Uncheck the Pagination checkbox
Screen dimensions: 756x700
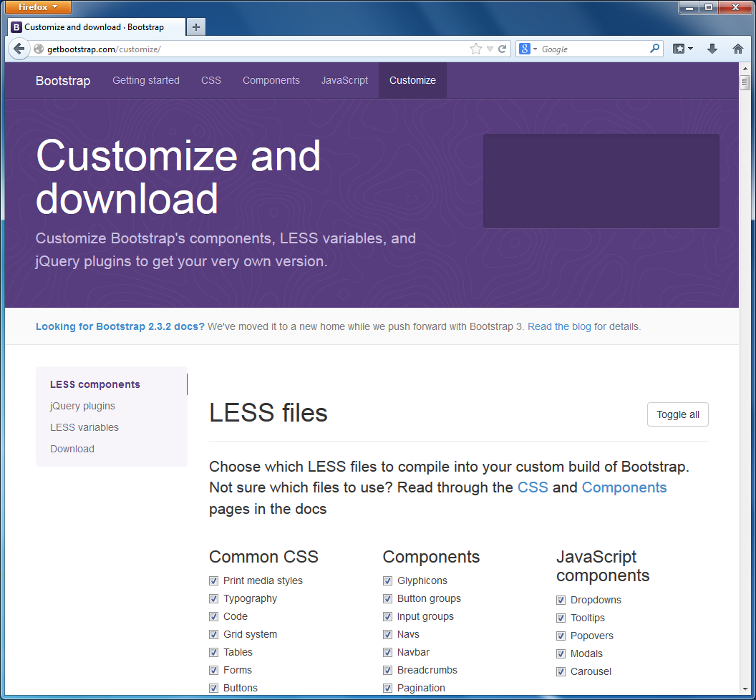tap(387, 688)
